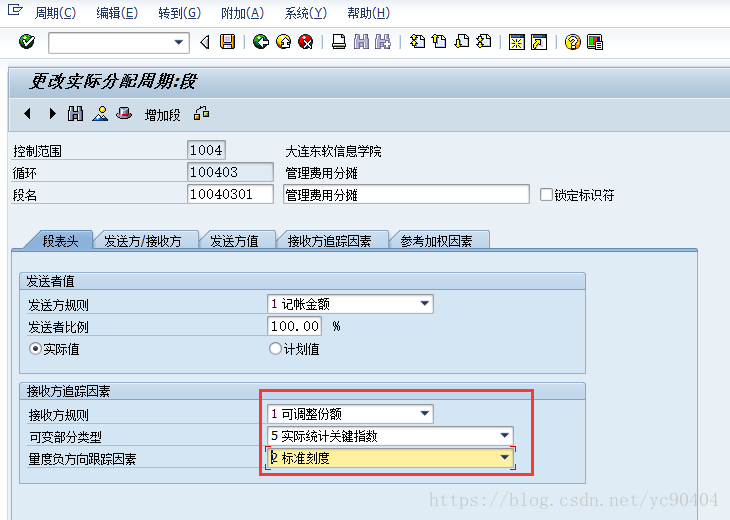Open the 转到(G) menu
The height and width of the screenshot is (520, 730).
click(179, 13)
